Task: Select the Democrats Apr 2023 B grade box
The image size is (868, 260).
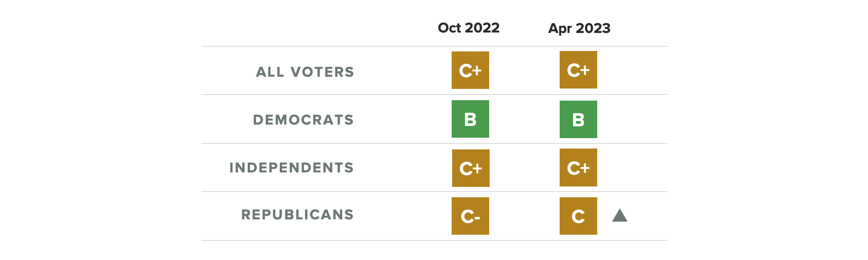Action: pos(578,119)
